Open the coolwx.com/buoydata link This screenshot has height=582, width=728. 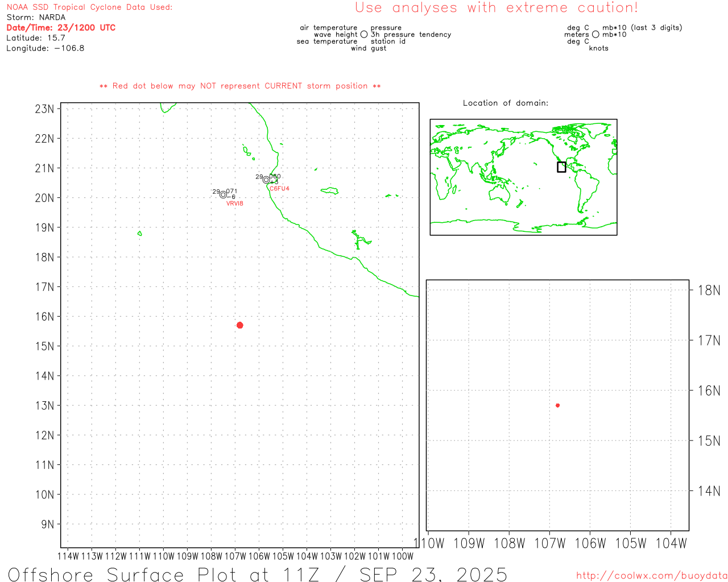tap(651, 576)
